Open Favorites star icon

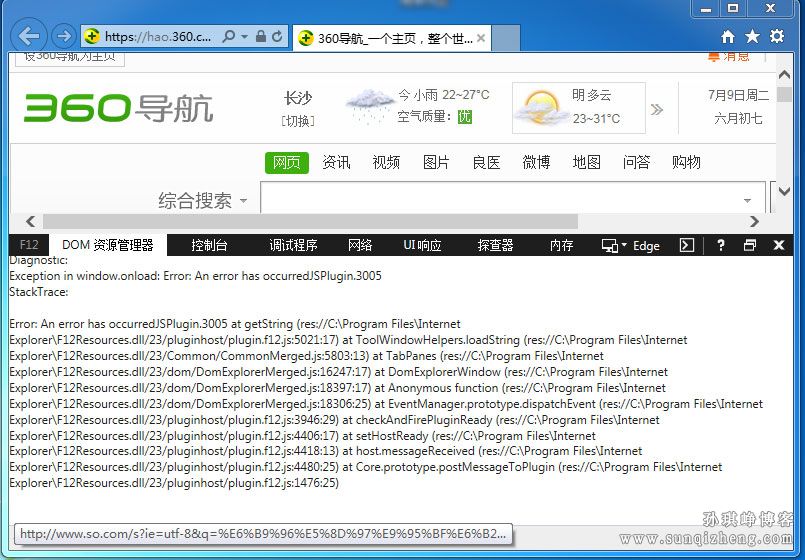coord(753,36)
